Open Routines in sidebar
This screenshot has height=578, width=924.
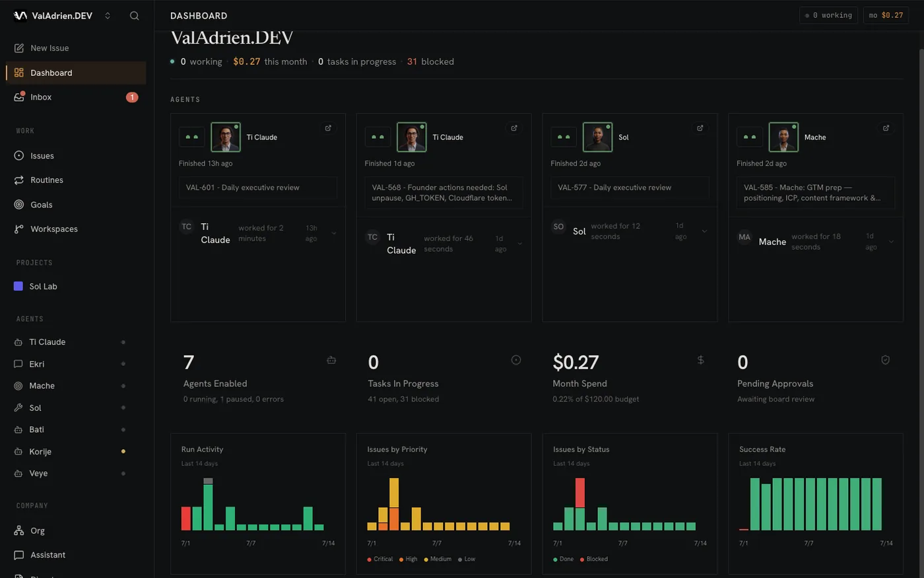tap(76, 180)
